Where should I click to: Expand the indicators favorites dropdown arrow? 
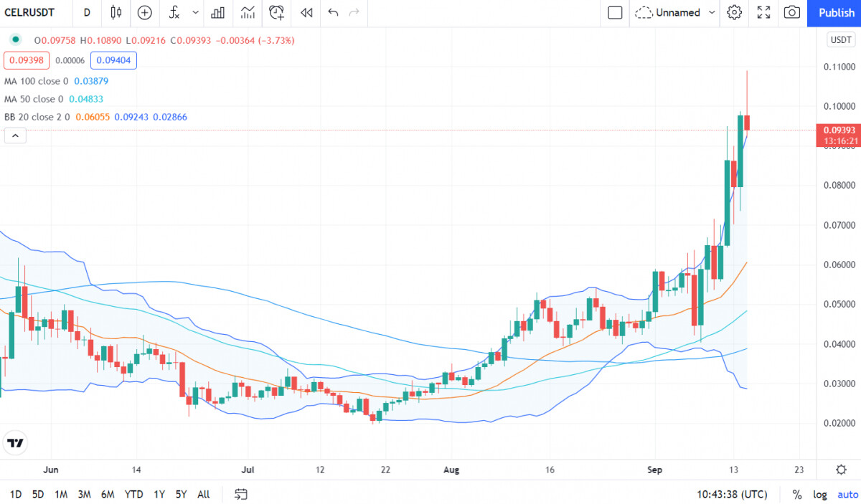tap(195, 12)
